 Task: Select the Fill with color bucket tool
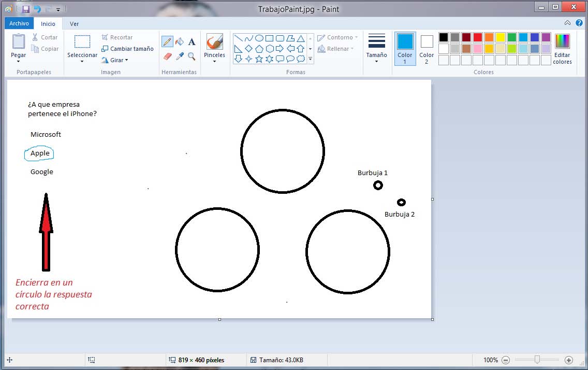[180, 42]
